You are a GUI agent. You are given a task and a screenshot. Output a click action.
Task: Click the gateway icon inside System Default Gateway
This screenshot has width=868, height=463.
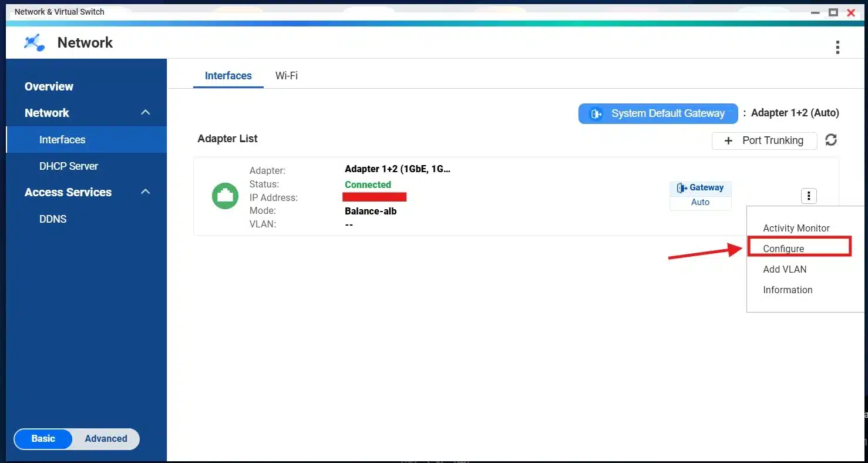point(596,113)
